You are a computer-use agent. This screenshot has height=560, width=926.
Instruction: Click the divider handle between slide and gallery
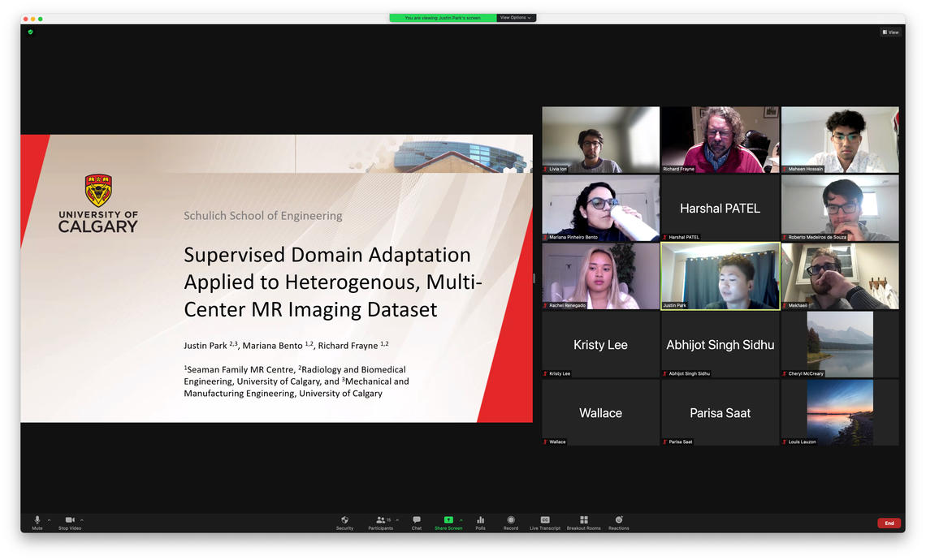click(x=534, y=278)
